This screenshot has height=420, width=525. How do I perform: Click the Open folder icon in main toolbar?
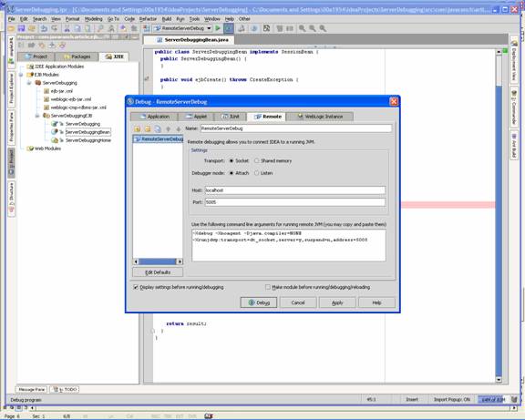click(x=11, y=28)
